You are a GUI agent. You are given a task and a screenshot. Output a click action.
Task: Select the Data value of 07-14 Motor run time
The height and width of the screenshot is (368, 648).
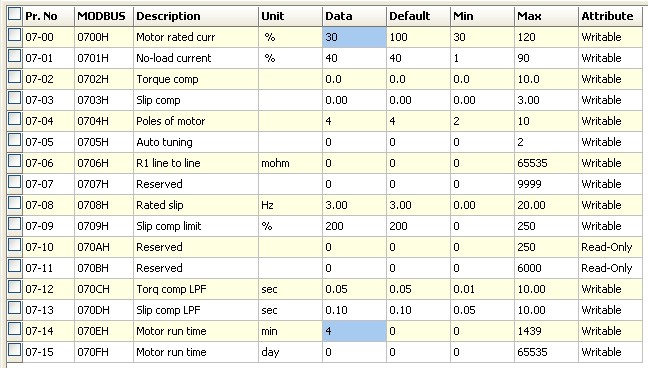354,331
